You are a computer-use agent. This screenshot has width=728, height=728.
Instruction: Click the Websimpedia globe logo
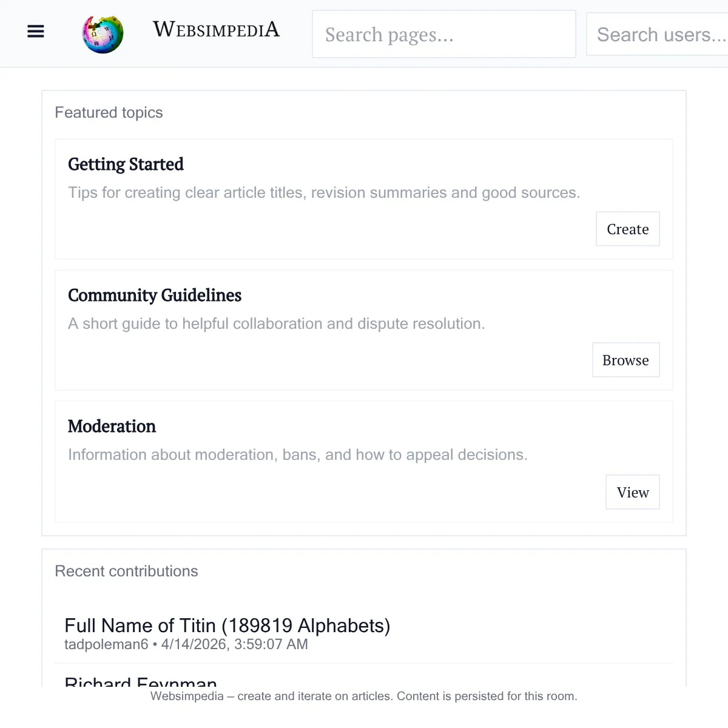103,33
